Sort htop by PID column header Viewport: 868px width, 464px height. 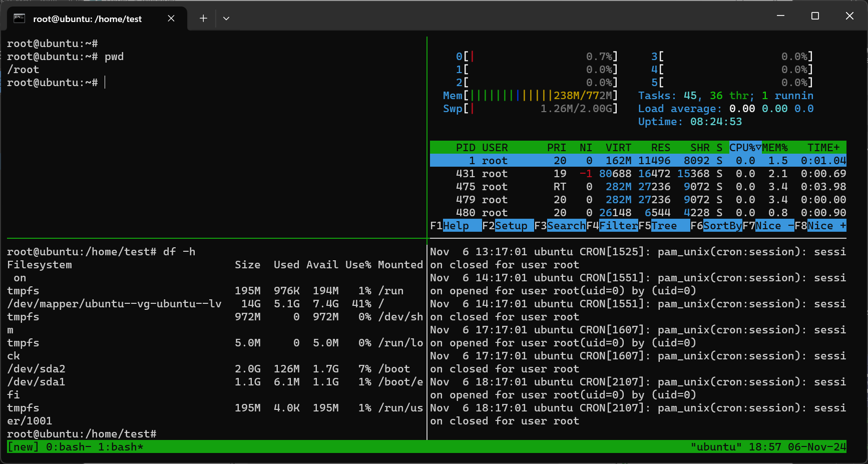[x=466, y=148]
